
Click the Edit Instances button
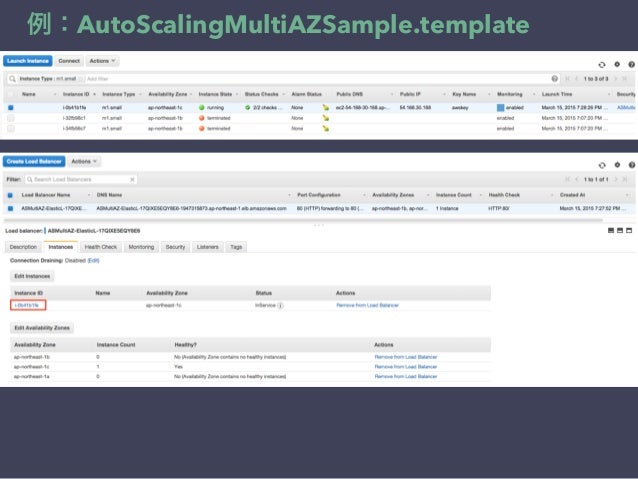point(32,276)
